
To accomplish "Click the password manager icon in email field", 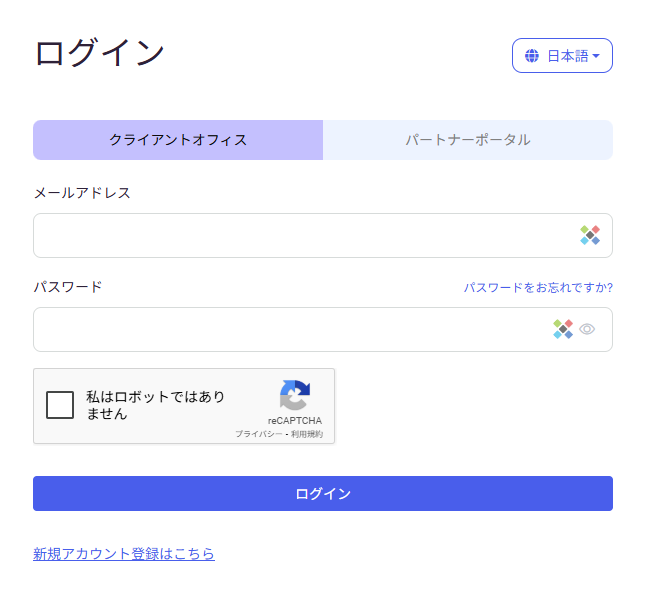I will tap(590, 235).
